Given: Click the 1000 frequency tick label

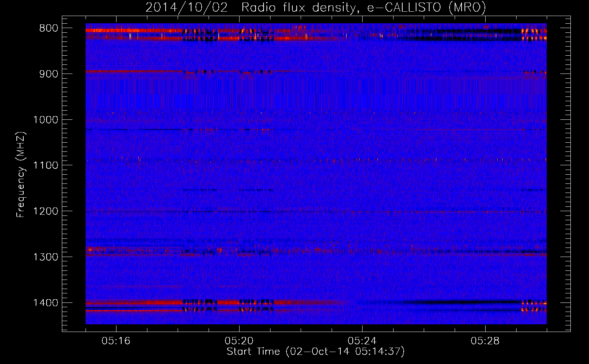Looking at the screenshot, I should pos(46,120).
